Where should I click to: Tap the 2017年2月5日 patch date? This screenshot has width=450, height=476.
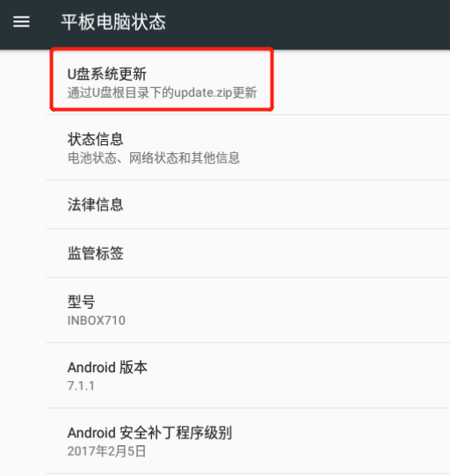click(x=106, y=451)
